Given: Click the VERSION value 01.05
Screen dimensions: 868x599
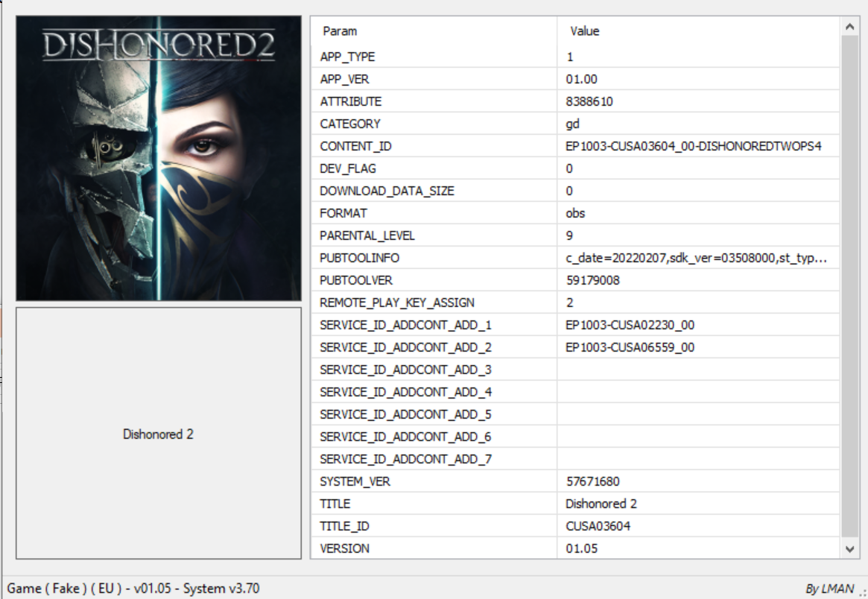Looking at the screenshot, I should 581,548.
